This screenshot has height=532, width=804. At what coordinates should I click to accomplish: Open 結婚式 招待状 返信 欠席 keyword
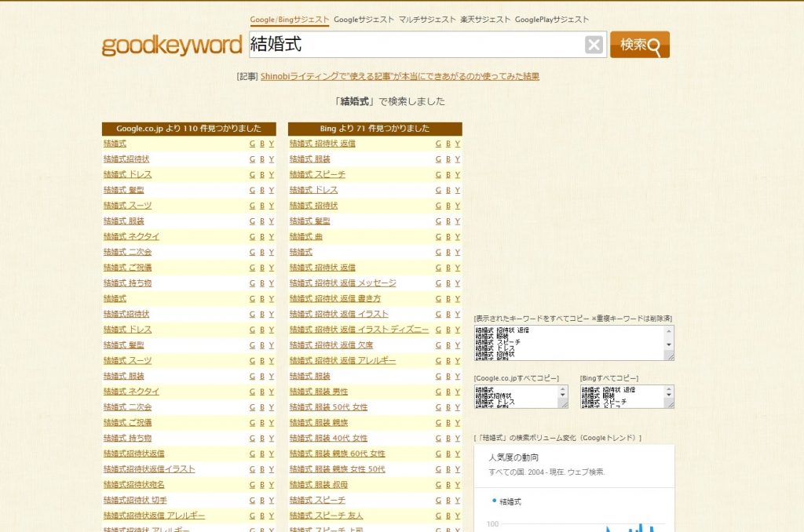(x=331, y=345)
